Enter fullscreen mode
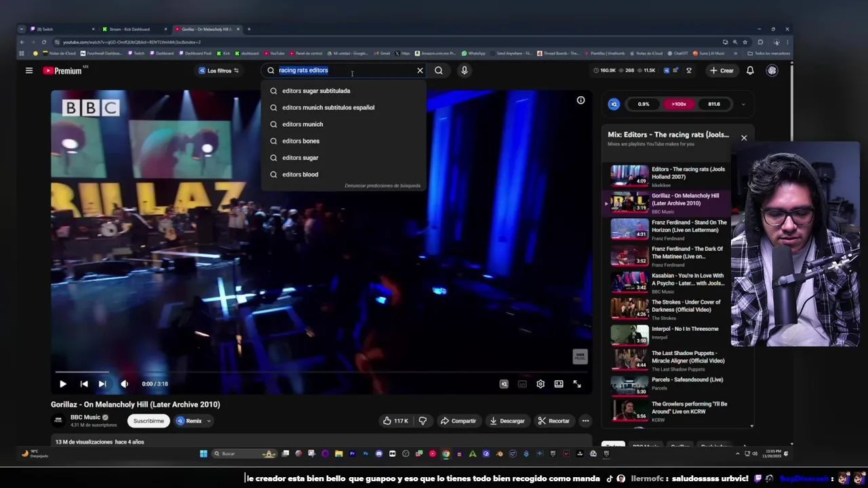This screenshot has height=488, width=868. click(x=577, y=384)
